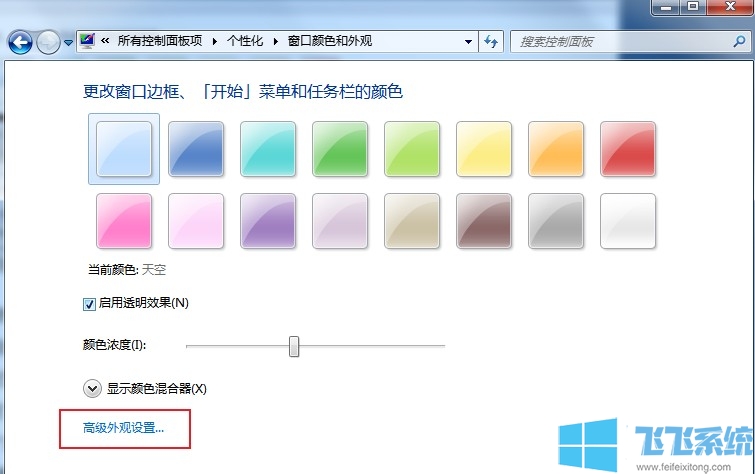This screenshot has height=474, width=755.
Task: Click the Control Panel monitor icon in address bar
Action: 87,41
